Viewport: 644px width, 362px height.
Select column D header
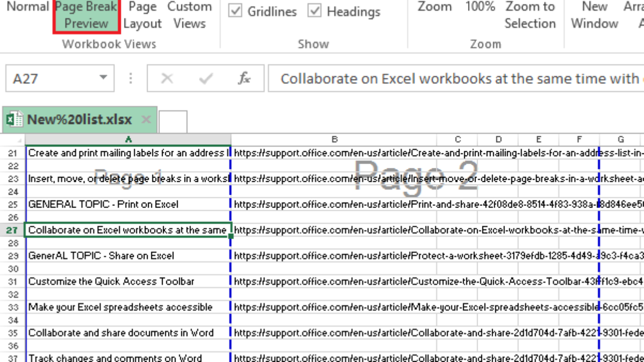pos(498,139)
